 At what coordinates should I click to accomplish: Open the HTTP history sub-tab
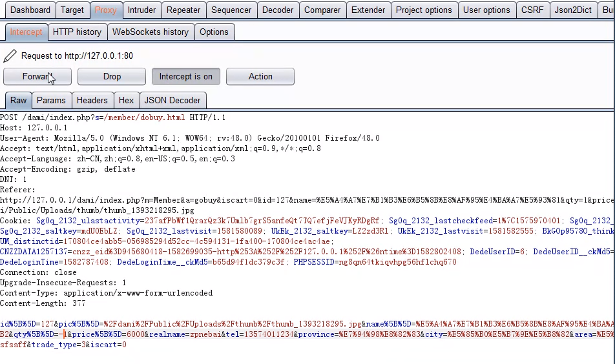point(78,32)
